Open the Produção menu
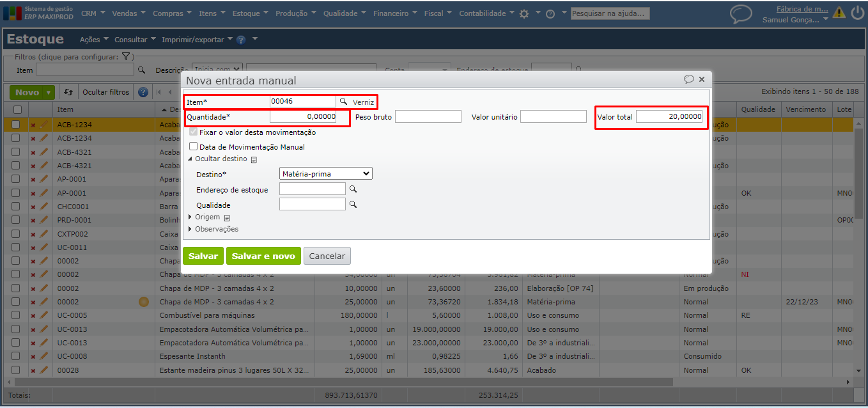868x408 pixels. click(297, 13)
